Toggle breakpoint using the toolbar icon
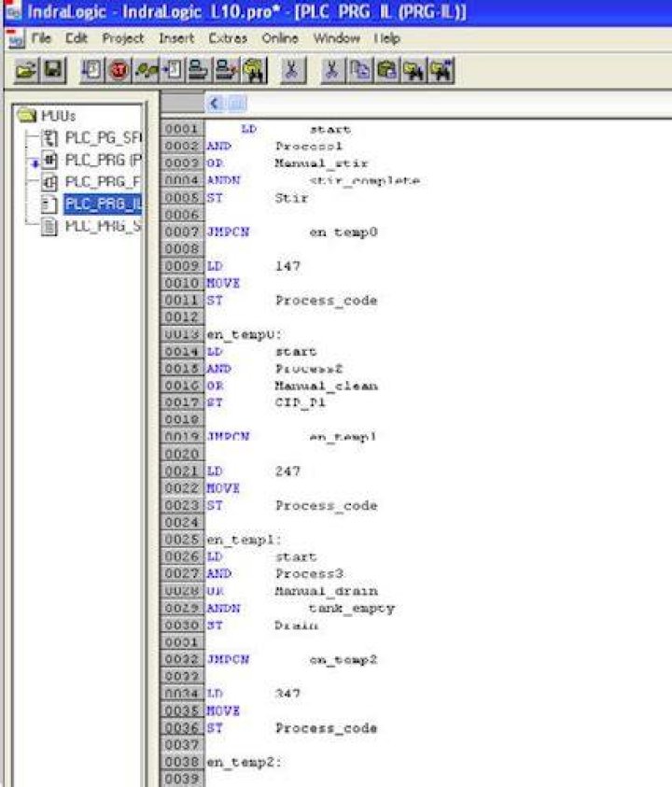Screen dimensions: 672x787 pos(172,70)
